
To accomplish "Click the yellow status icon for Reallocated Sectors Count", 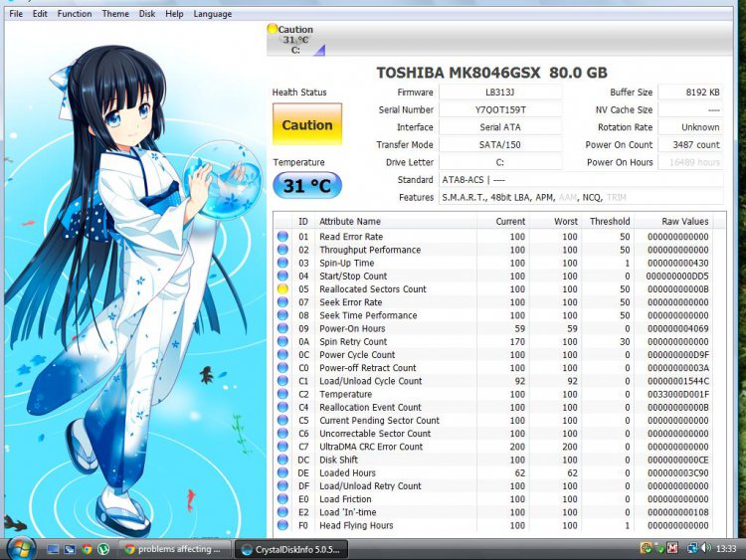I will 282,288.
